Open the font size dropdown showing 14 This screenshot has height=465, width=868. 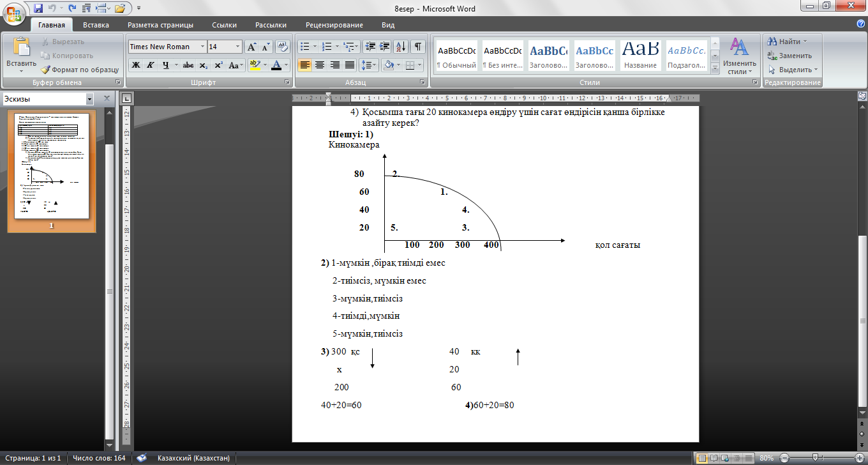tap(238, 47)
